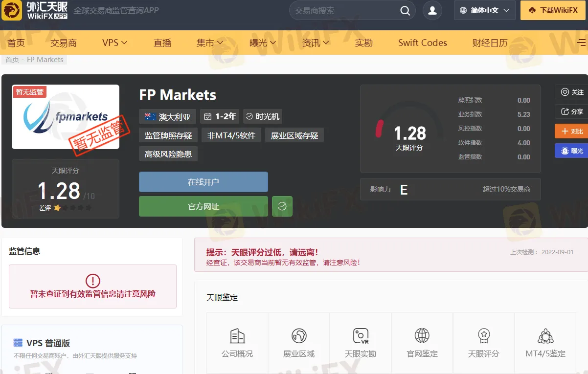588x374 pixels.
Task: Open the MT4/5鉴定 icon
Action: click(545, 336)
